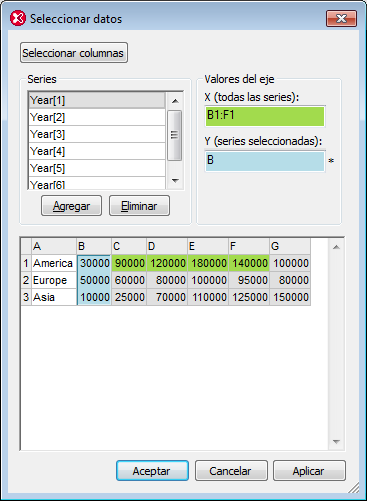Click cell with value 125000
This screenshot has height=501, width=367.
[249, 297]
